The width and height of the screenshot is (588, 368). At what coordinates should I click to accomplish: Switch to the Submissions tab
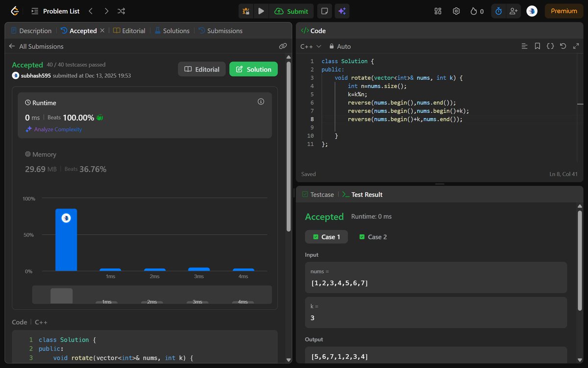point(220,30)
